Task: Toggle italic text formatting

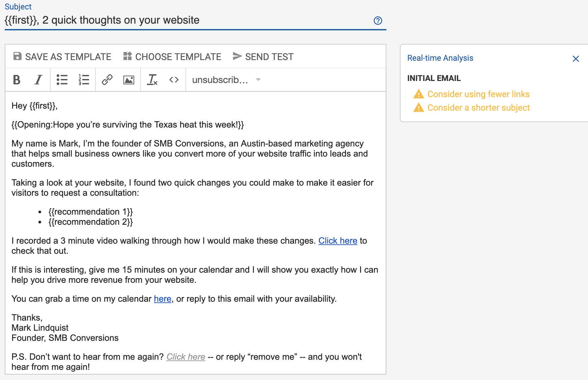Action: point(38,80)
